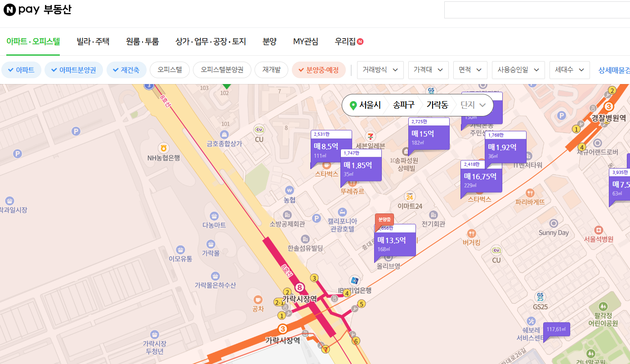The width and height of the screenshot is (630, 364).
Task: Enable the 오피스텔 filter chip
Action: 170,70
